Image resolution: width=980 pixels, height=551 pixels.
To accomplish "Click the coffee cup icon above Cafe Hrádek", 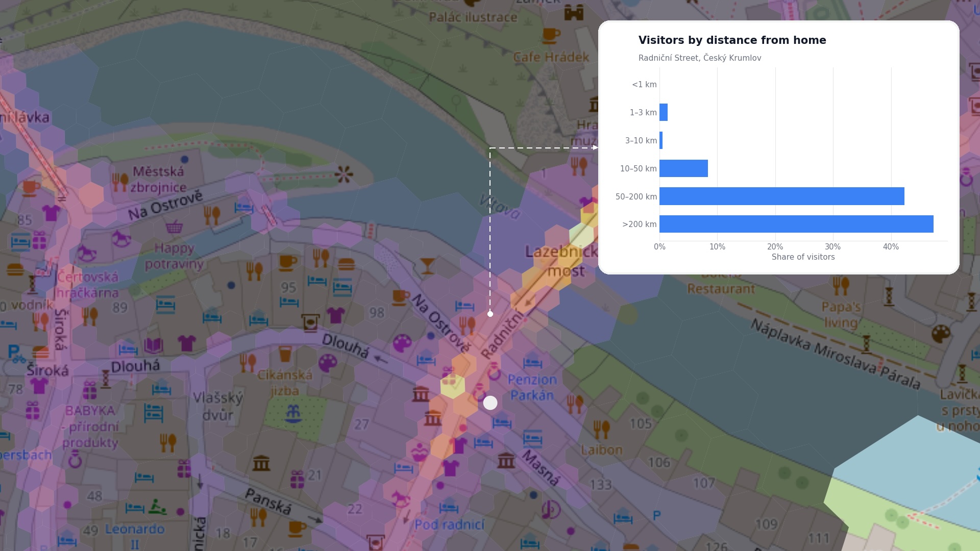I will click(x=550, y=36).
